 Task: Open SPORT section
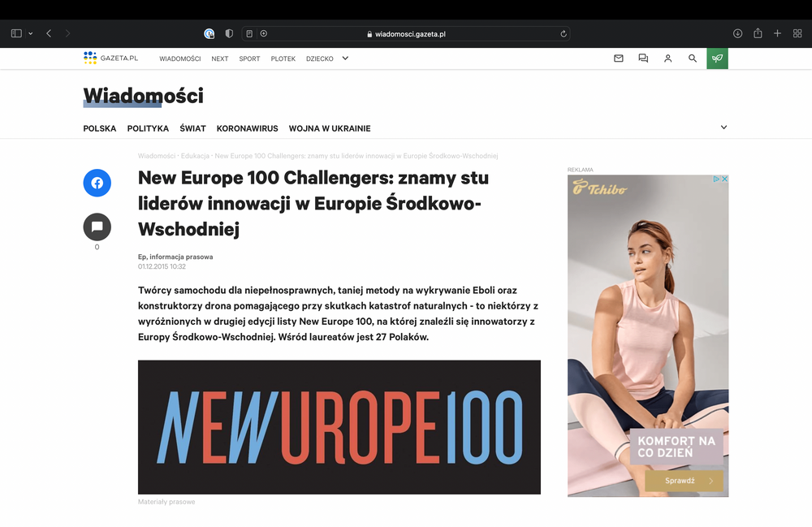(x=249, y=58)
